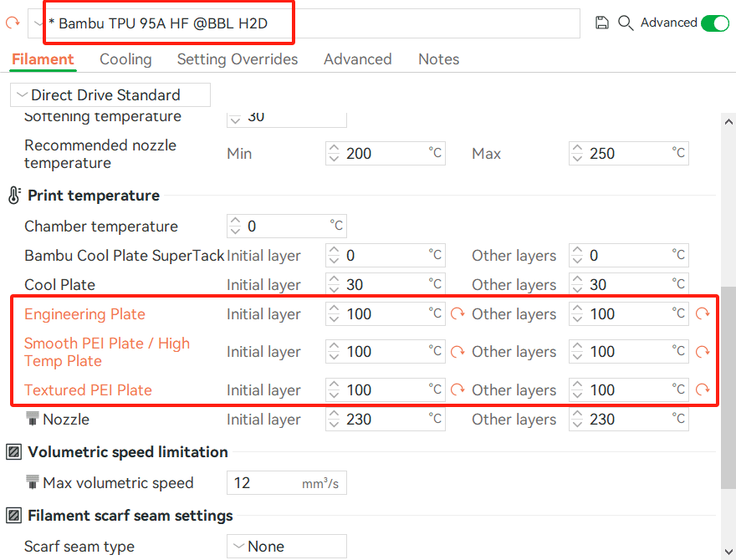Click the nozzle icon beside Nozzle label
Image resolution: width=736 pixels, height=560 pixels.
point(33,419)
